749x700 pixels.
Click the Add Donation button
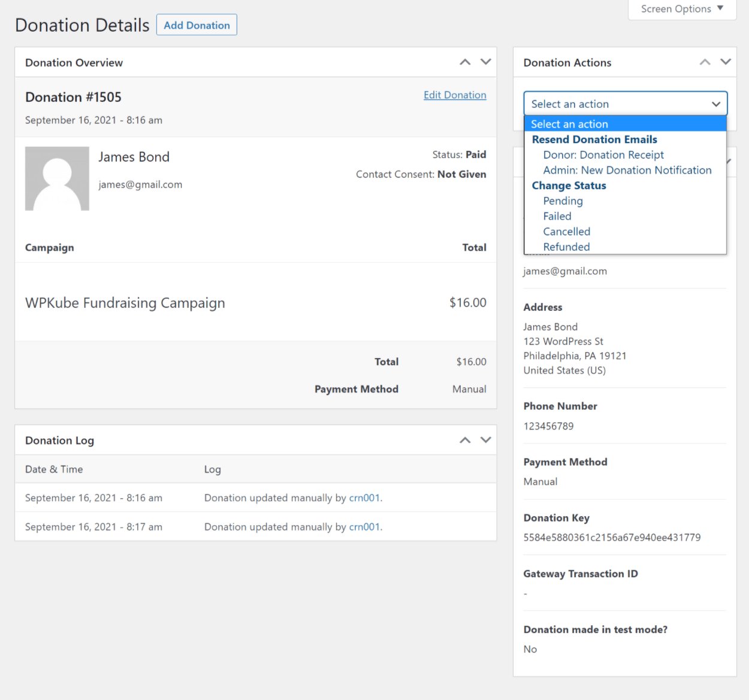pyautogui.click(x=197, y=25)
